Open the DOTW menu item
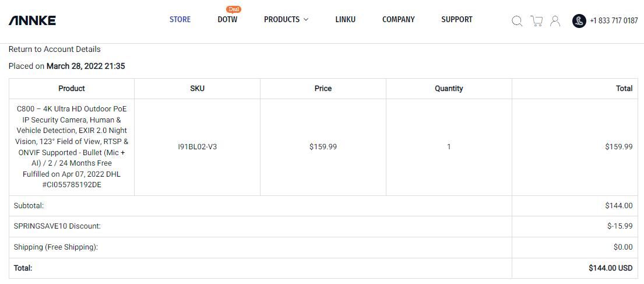644x284 pixels. tap(227, 19)
